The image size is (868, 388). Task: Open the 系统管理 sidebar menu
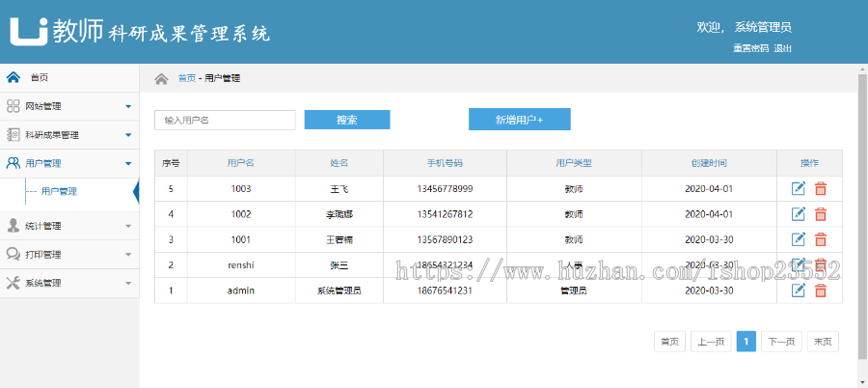tap(69, 283)
